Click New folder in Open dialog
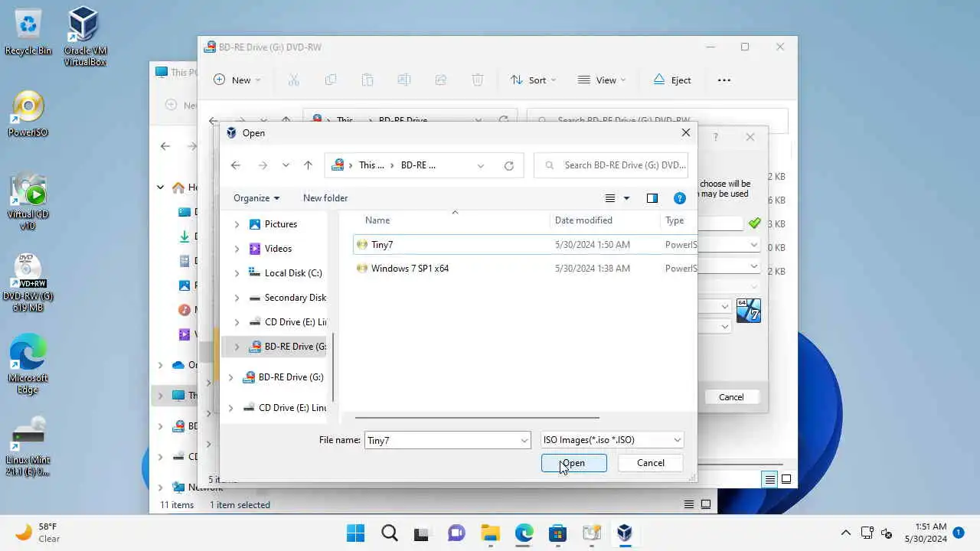 325,198
